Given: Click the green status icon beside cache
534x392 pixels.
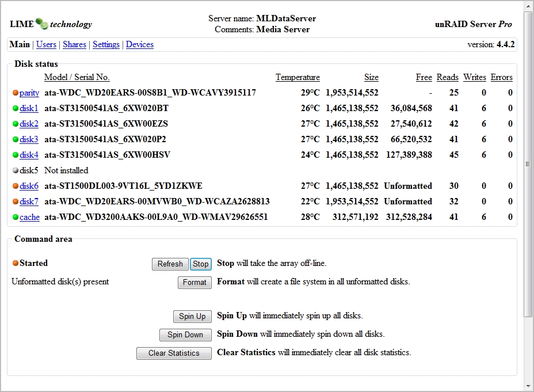Looking at the screenshot, I should 16,217.
